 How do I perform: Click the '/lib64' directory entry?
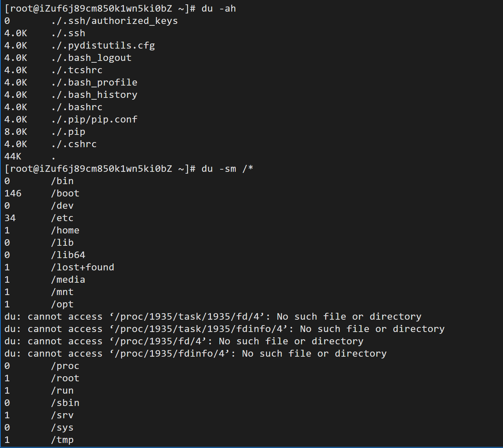tap(68, 255)
